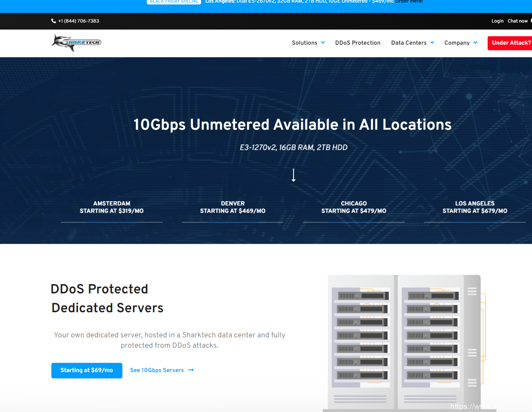Open the Data Centers dropdown

click(x=412, y=43)
